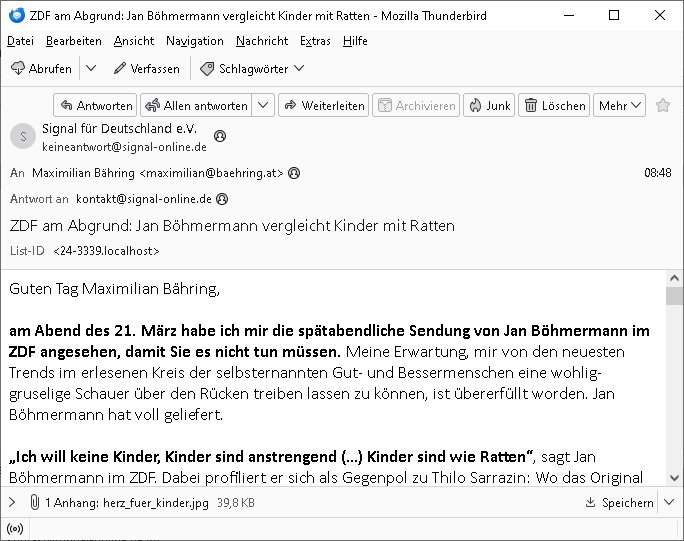
Task: Click recipient Maximilian Bähring address
Action: click(x=157, y=173)
